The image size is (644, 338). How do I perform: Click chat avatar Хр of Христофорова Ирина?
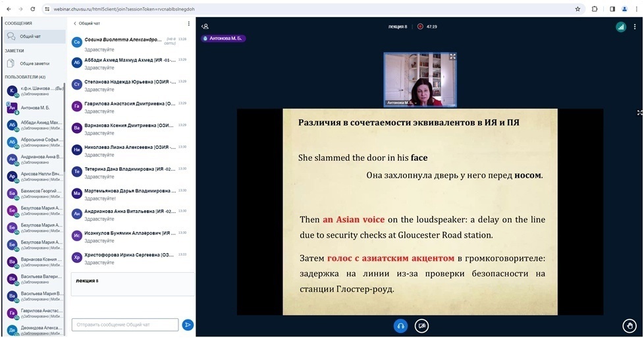77,258
